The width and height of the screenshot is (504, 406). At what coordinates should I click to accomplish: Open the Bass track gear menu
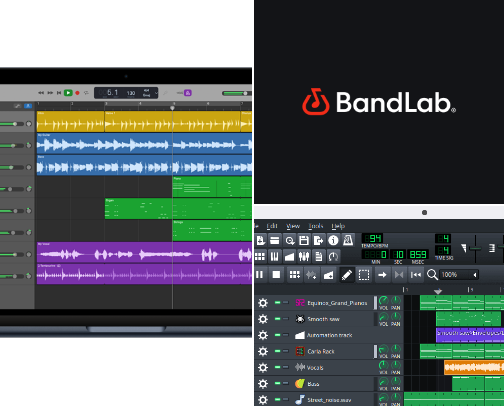(x=263, y=383)
